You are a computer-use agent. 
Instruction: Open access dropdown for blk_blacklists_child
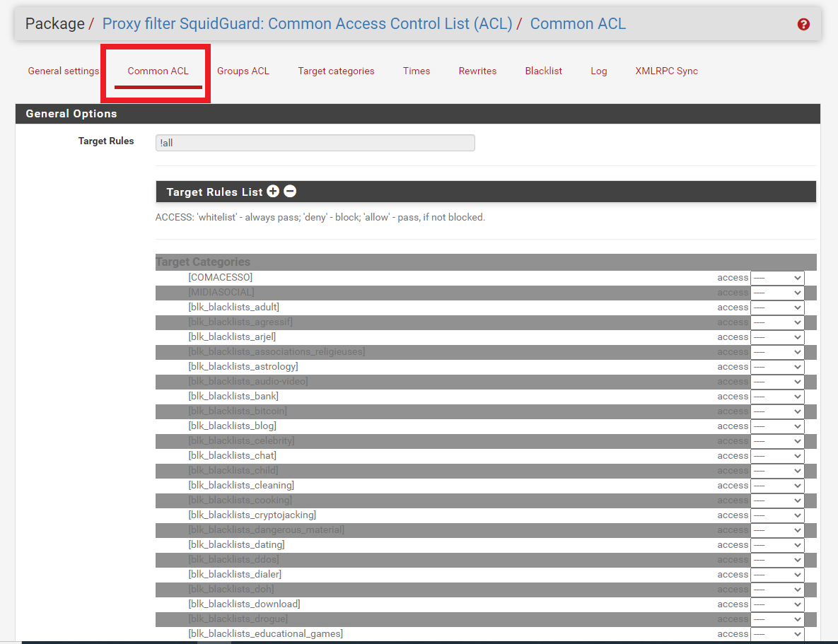pos(777,471)
